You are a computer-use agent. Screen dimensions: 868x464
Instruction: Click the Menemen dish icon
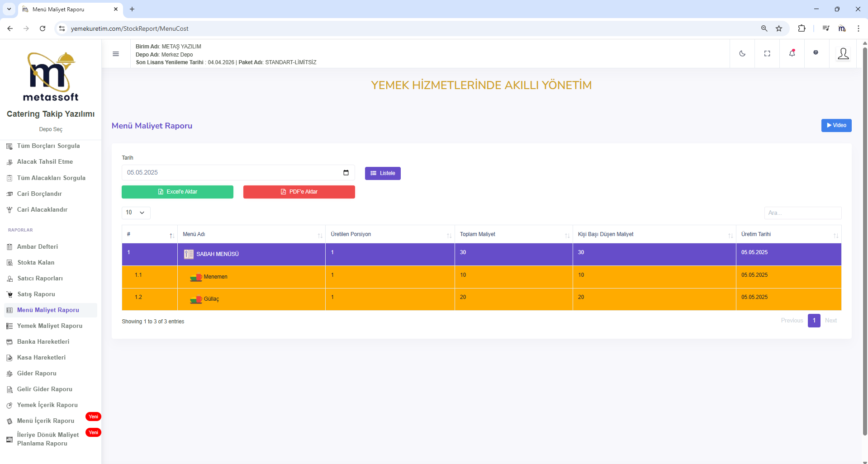196,277
